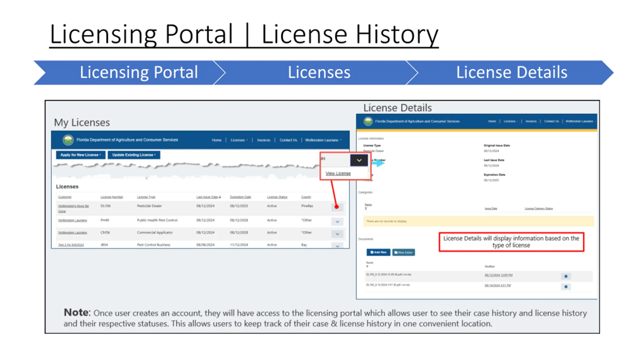Image resolution: width=644 pixels, height=362 pixels.
Task: Open Licenses menu in My Licenses navigation
Action: coord(239,140)
